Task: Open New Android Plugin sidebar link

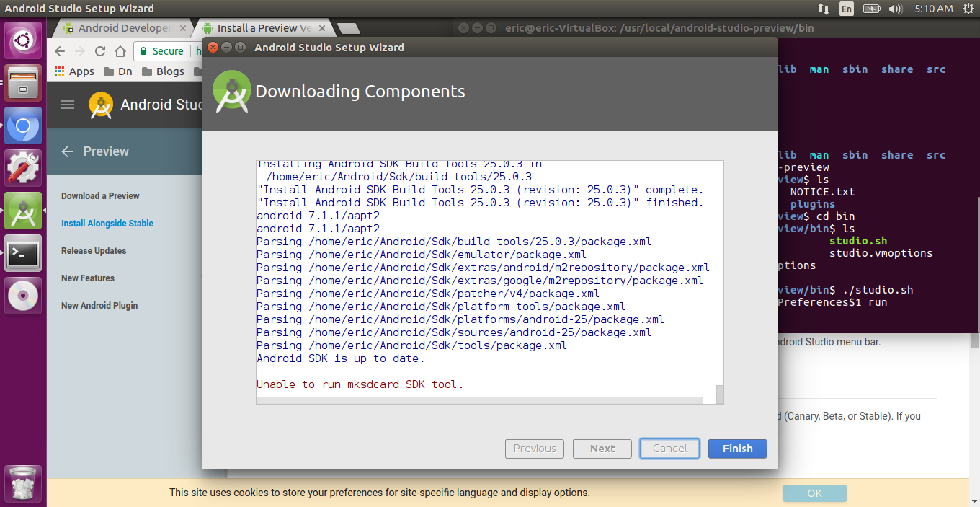Action: click(x=99, y=306)
